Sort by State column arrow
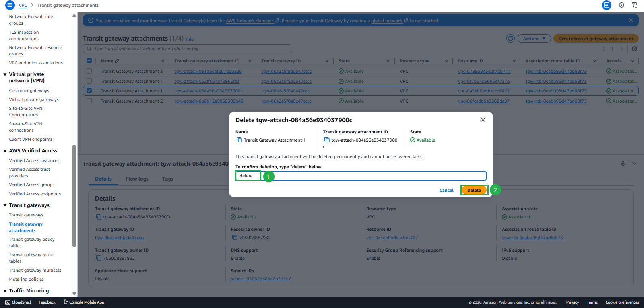This screenshot has width=644, height=308. tap(388, 61)
